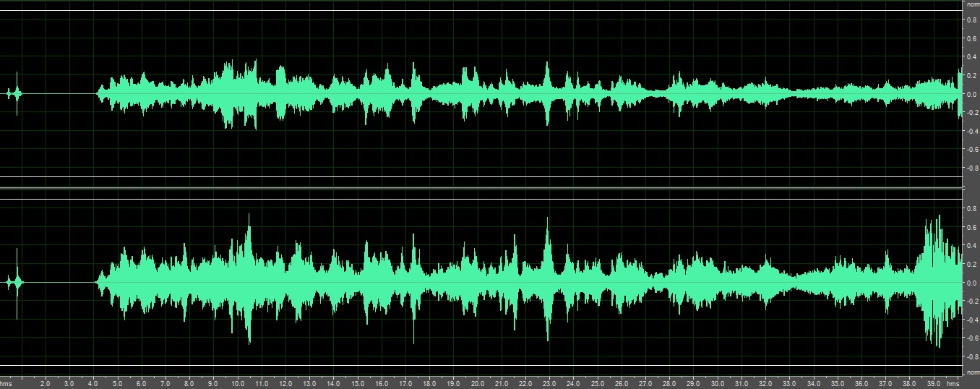
Task: Click the 21.0 mark on the time ruler
Action: coord(501,384)
